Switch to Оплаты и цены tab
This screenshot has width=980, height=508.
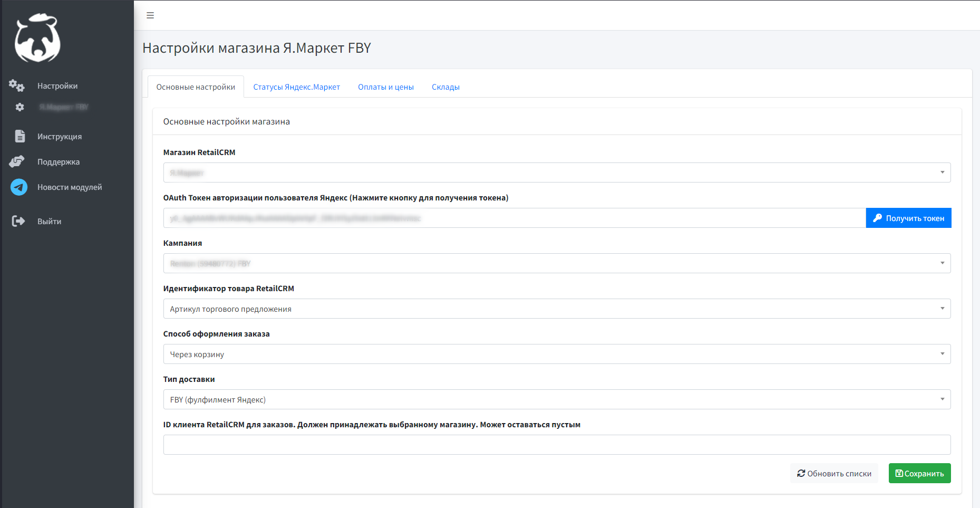point(386,87)
